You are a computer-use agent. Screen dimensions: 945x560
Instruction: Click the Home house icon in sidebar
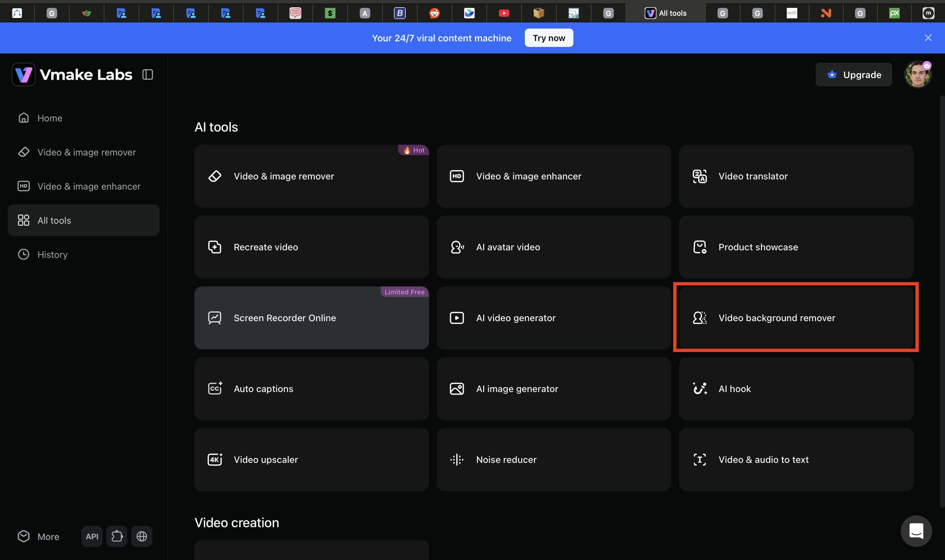click(23, 118)
